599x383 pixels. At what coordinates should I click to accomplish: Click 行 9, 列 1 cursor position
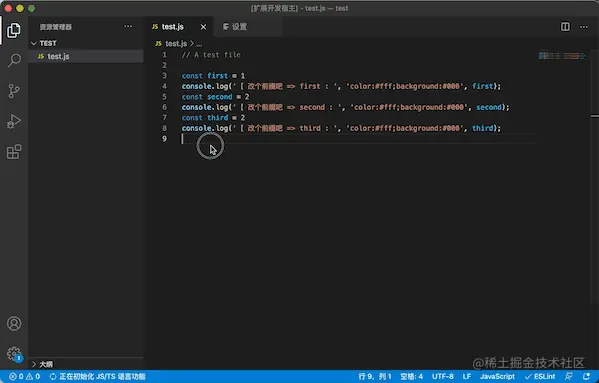[375, 377]
